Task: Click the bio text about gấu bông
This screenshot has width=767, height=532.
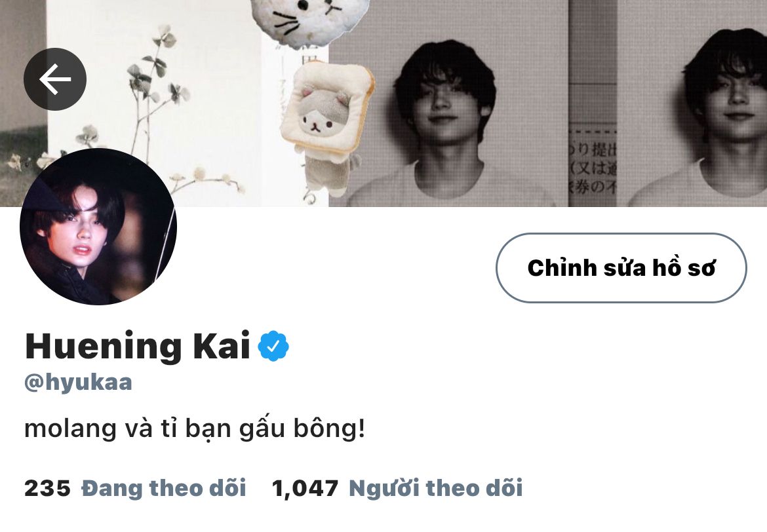Action: click(195, 429)
